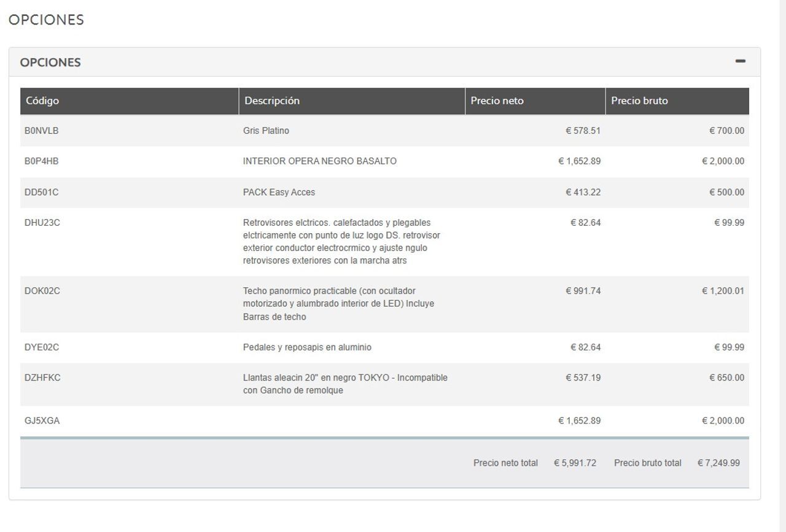Click the vertical scrollbar on right edge
Image resolution: width=786 pixels, height=532 pixels.
pos(783,266)
